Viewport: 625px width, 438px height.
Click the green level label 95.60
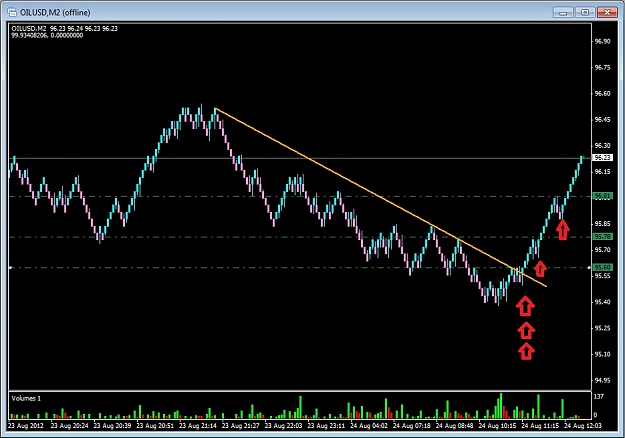(602, 267)
